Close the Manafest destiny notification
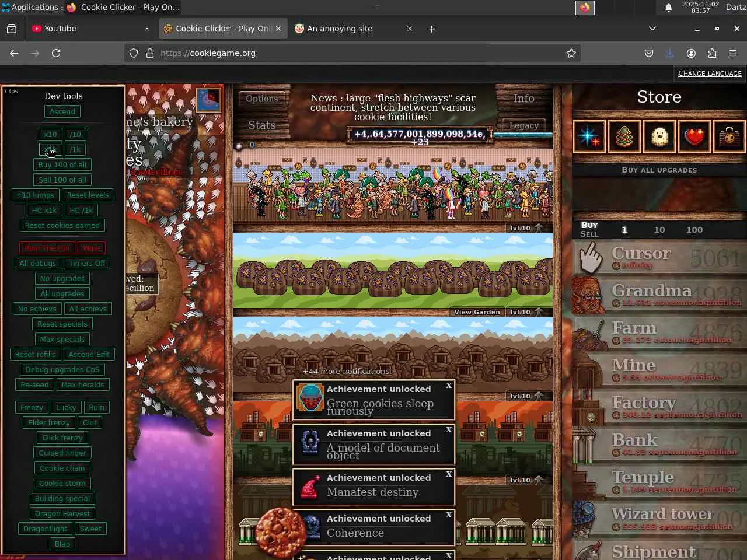The height and width of the screenshot is (560, 747). [449, 474]
